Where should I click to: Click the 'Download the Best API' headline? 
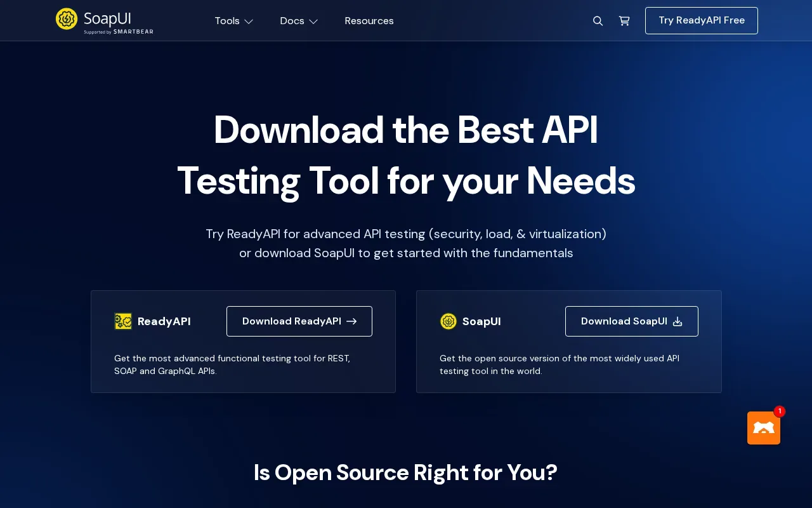click(406, 130)
